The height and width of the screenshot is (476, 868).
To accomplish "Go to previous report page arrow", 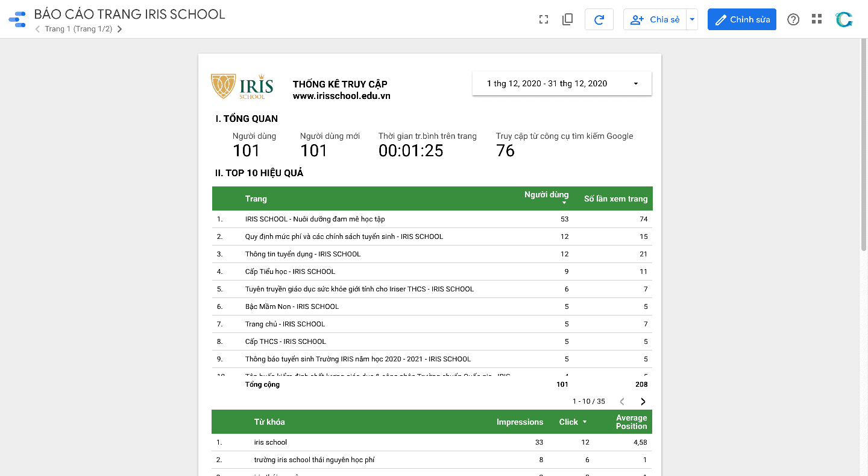I will coord(38,29).
